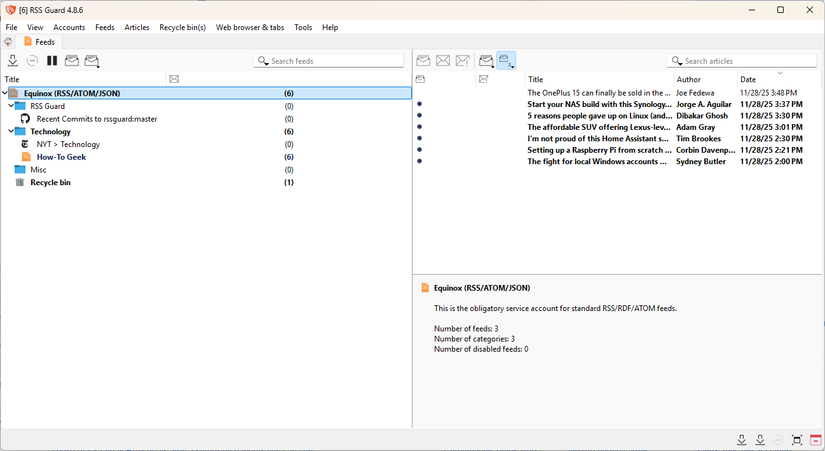Collapse the Equinox account tree node
This screenshot has height=451, width=825.
point(5,93)
